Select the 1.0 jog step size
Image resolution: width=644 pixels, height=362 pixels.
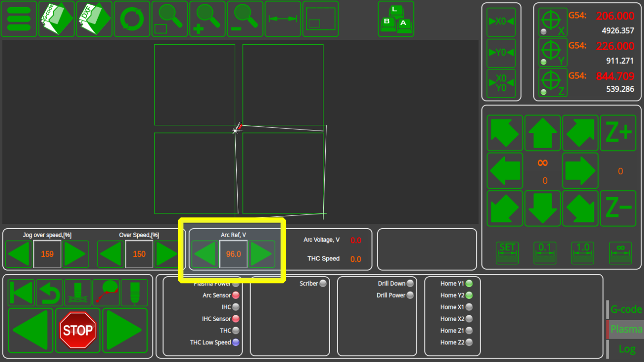pyautogui.click(x=583, y=252)
